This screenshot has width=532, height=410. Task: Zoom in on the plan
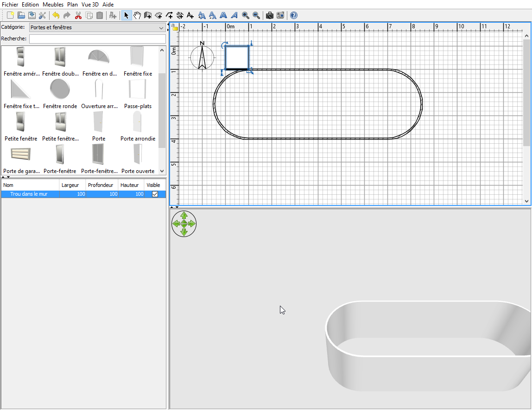click(x=245, y=15)
